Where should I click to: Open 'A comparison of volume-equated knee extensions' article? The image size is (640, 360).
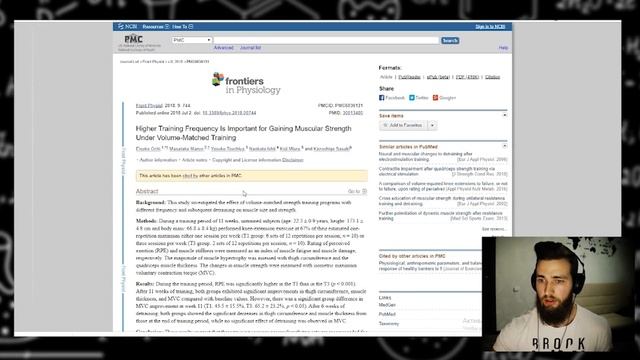443,186
